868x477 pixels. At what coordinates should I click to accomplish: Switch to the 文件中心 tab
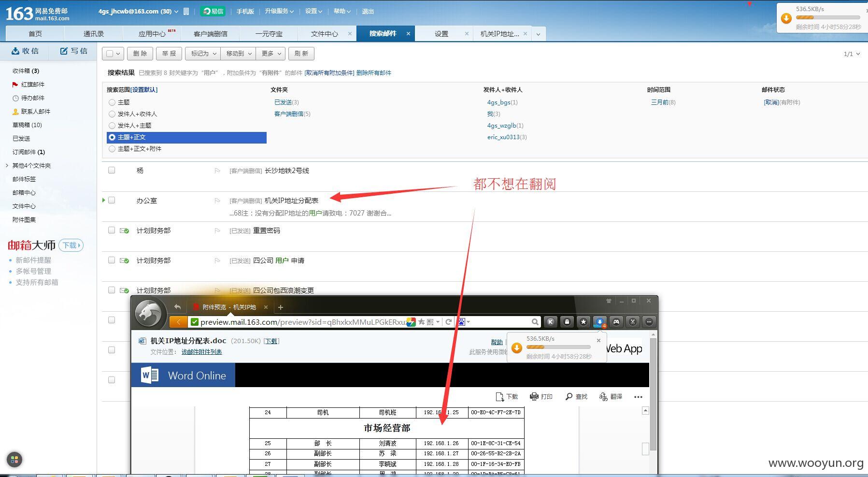click(x=324, y=34)
